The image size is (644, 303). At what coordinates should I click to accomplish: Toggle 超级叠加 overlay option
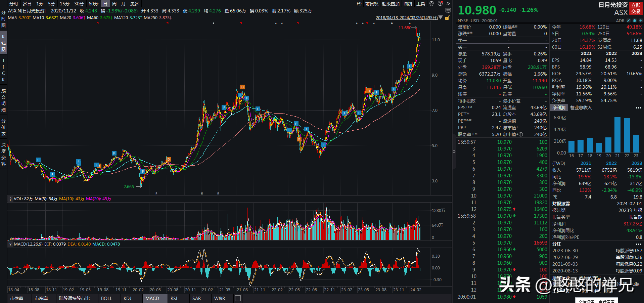tap(390, 4)
